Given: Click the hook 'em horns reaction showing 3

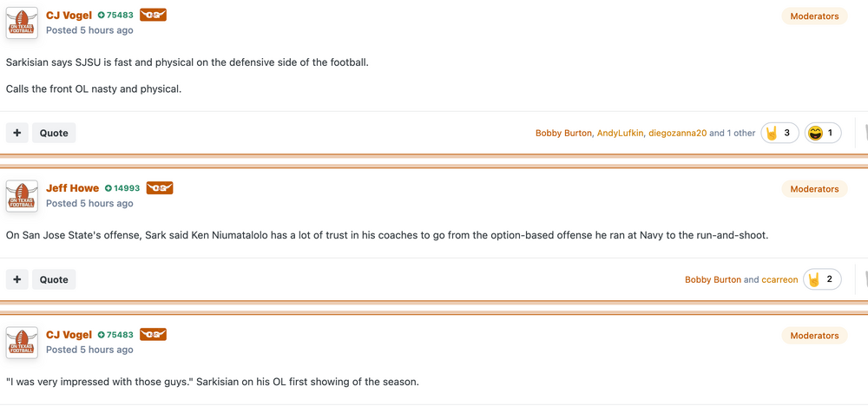Looking at the screenshot, I should pyautogui.click(x=779, y=134).
